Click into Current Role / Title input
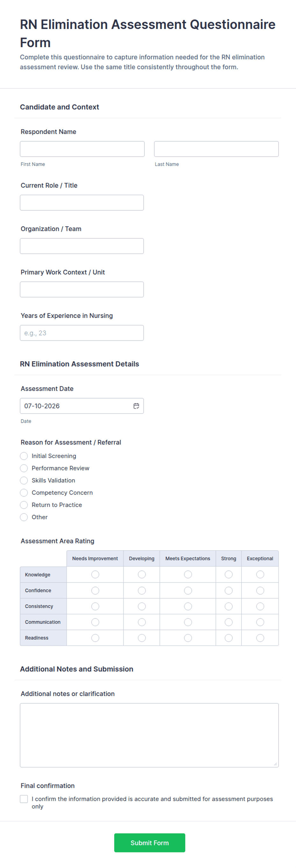 click(82, 202)
